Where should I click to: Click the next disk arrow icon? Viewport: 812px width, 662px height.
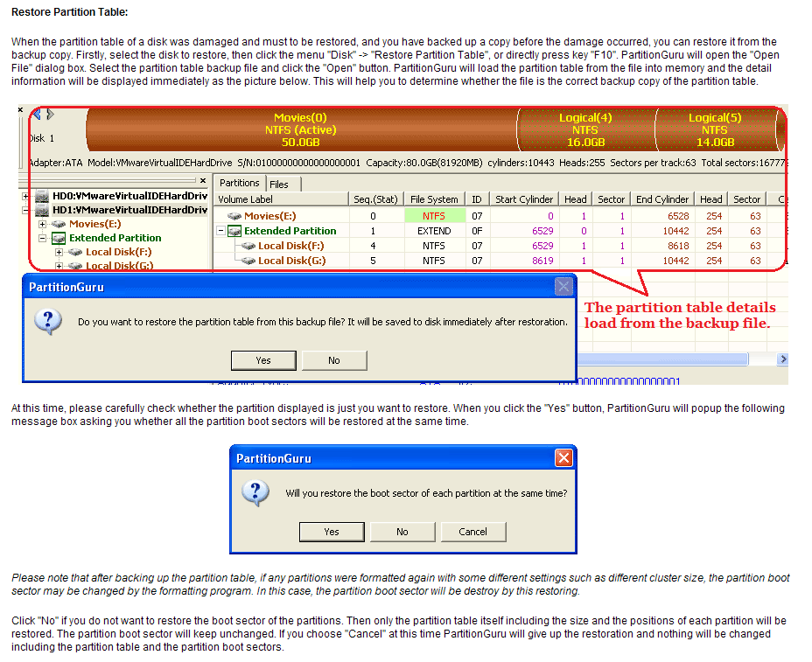coord(50,114)
